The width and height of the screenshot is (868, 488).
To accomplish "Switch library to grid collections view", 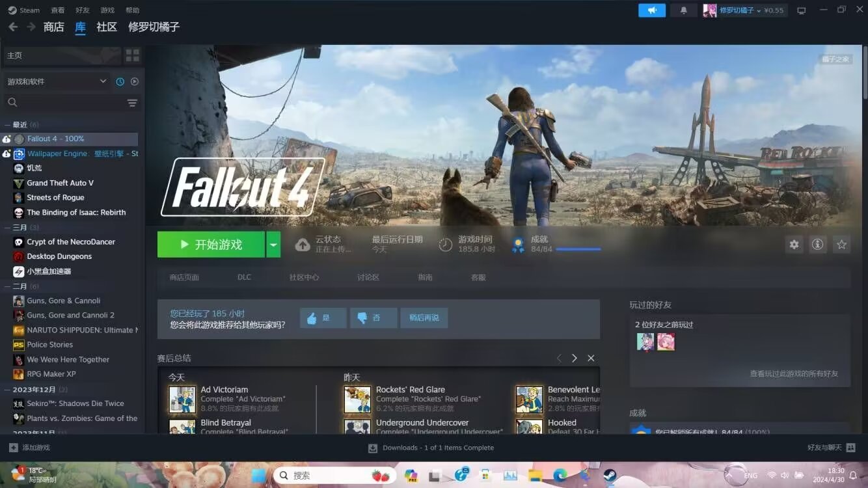I will pos(132,55).
